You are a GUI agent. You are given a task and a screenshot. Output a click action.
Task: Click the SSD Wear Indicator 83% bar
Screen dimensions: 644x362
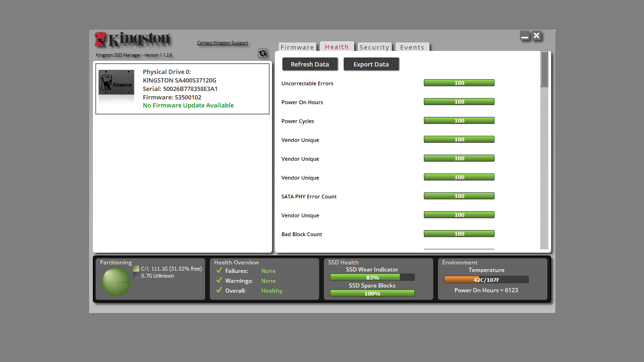coord(372,277)
